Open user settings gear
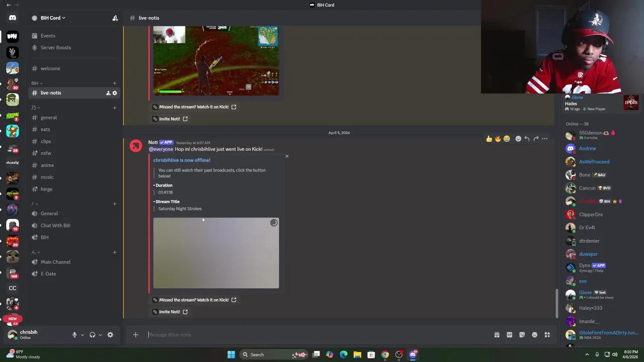644x362 pixels. pos(110,335)
